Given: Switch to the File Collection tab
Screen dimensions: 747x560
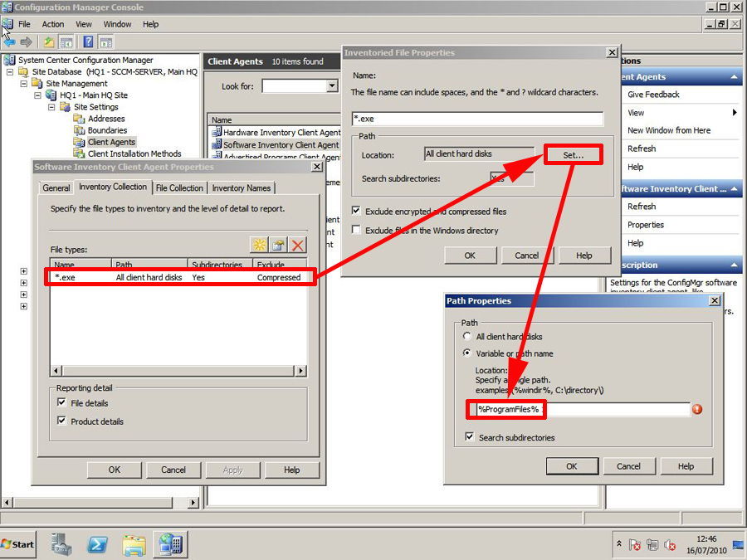Looking at the screenshot, I should [179, 188].
